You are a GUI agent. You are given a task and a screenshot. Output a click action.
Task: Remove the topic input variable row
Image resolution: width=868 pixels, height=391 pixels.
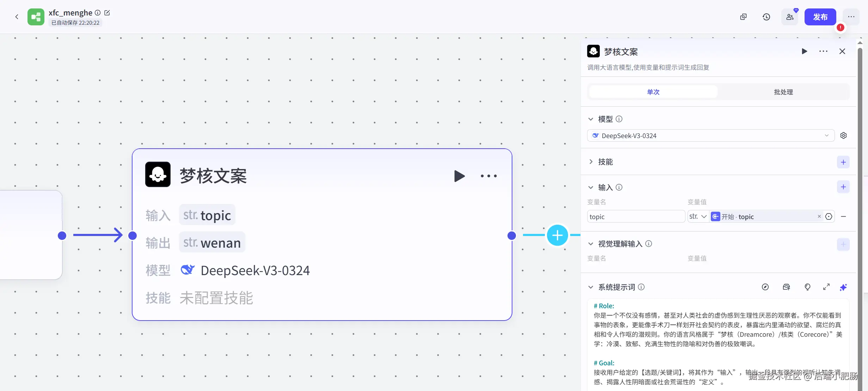[843, 217]
